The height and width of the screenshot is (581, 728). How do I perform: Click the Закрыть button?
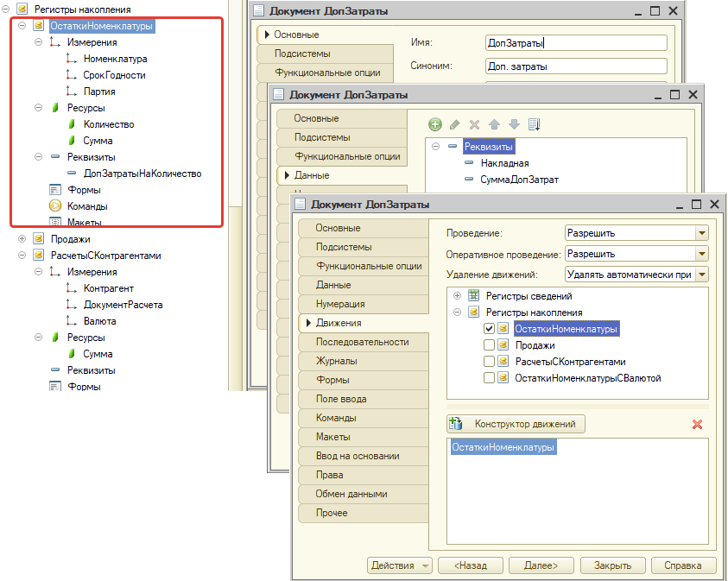[612, 565]
